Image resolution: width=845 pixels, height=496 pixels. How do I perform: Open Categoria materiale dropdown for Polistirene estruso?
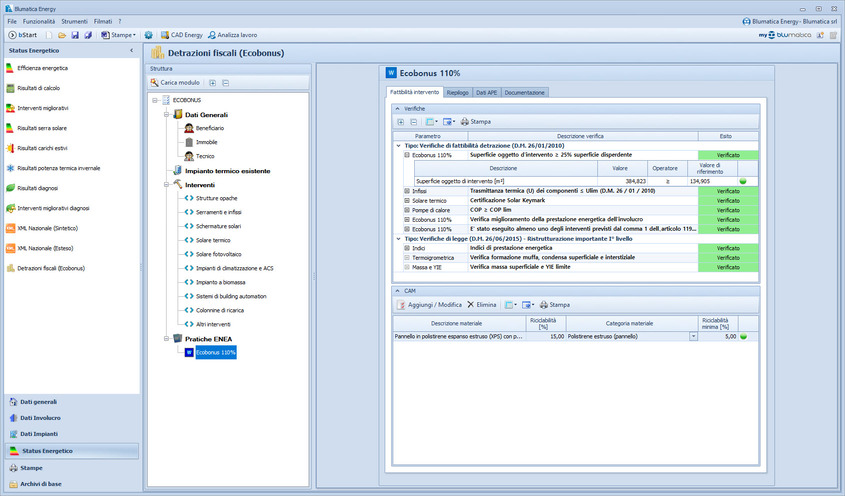[693, 336]
